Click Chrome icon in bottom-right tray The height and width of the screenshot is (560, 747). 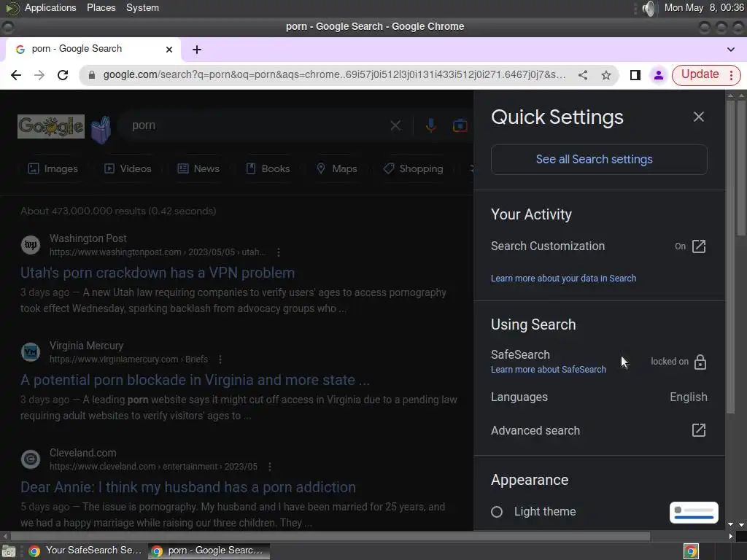[x=692, y=551]
